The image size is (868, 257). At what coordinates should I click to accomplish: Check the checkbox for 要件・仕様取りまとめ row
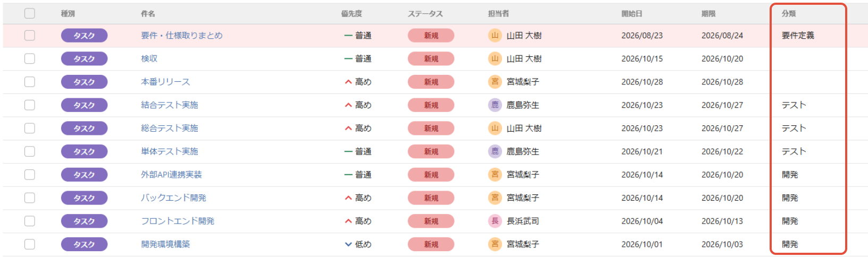click(x=30, y=36)
